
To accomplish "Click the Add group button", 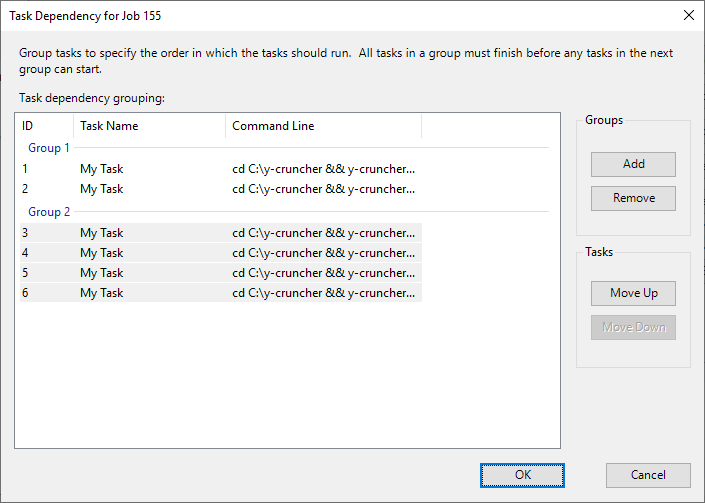I will point(633,164).
